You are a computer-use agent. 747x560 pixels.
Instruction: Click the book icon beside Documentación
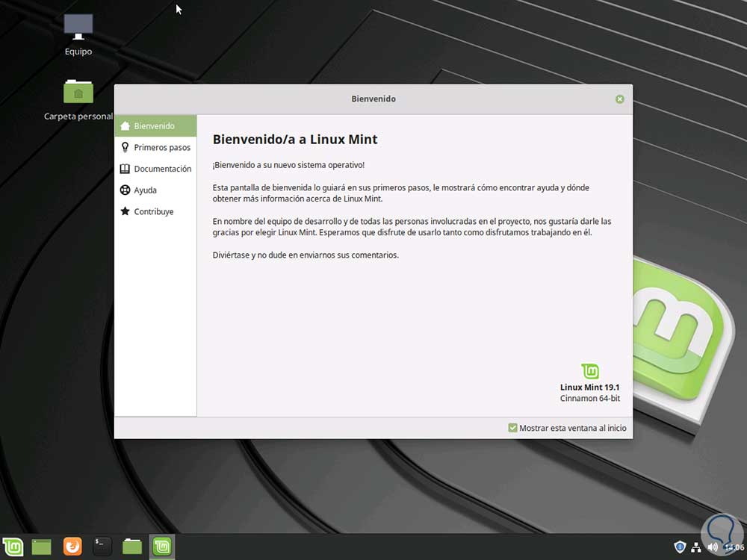tap(125, 169)
